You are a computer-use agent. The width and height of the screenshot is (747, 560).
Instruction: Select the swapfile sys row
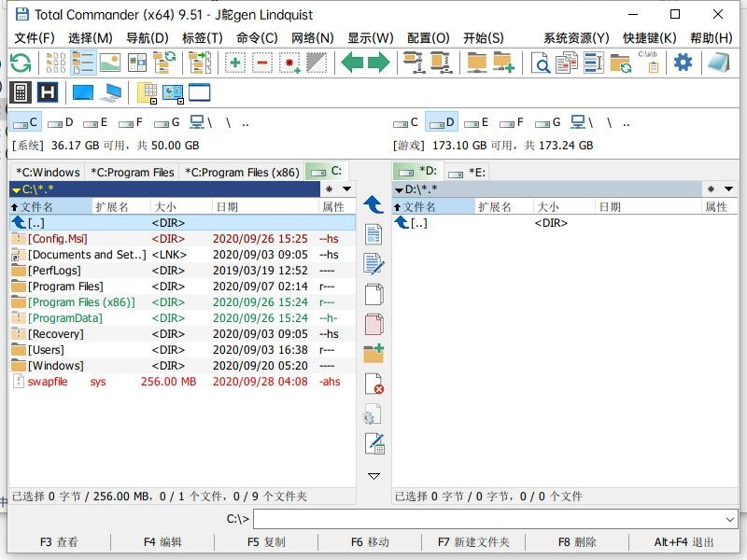(x=182, y=382)
